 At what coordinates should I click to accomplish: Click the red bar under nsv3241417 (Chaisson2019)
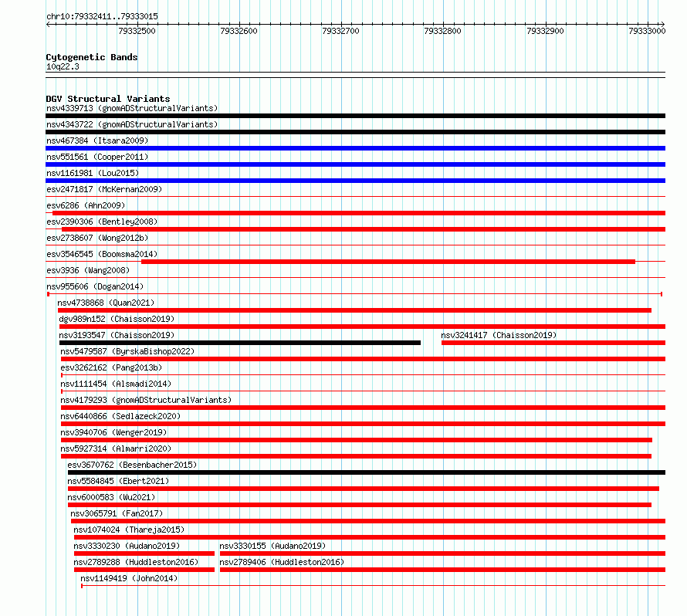pos(553,343)
